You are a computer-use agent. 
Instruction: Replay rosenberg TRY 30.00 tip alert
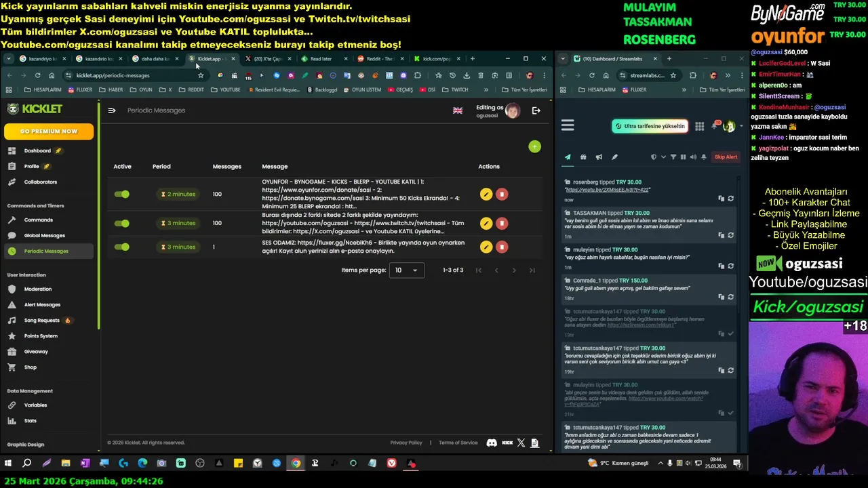click(x=730, y=199)
